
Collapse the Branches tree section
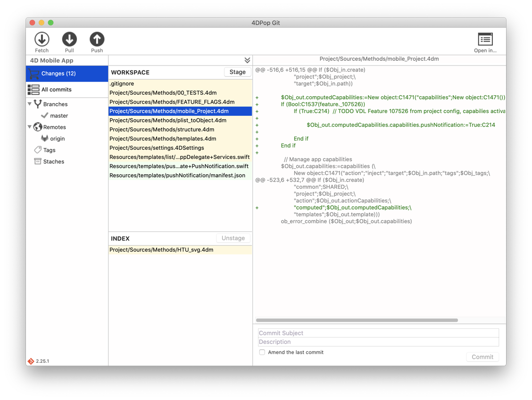point(30,104)
